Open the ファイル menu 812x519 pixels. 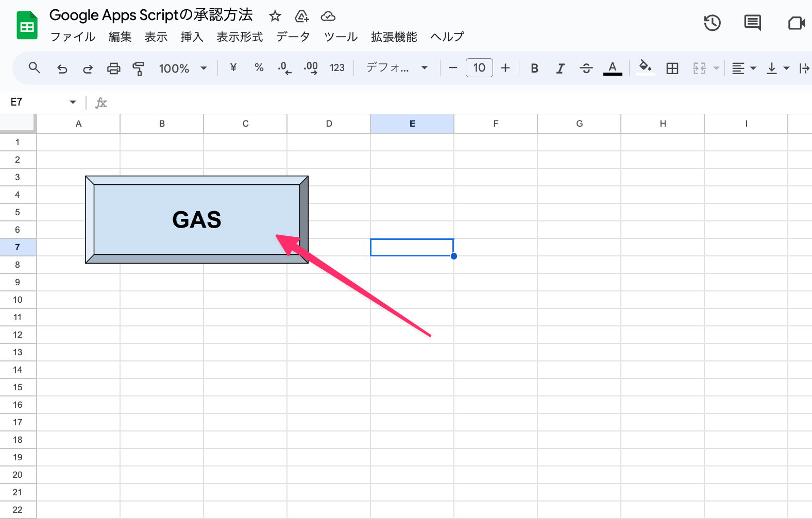[73, 37]
